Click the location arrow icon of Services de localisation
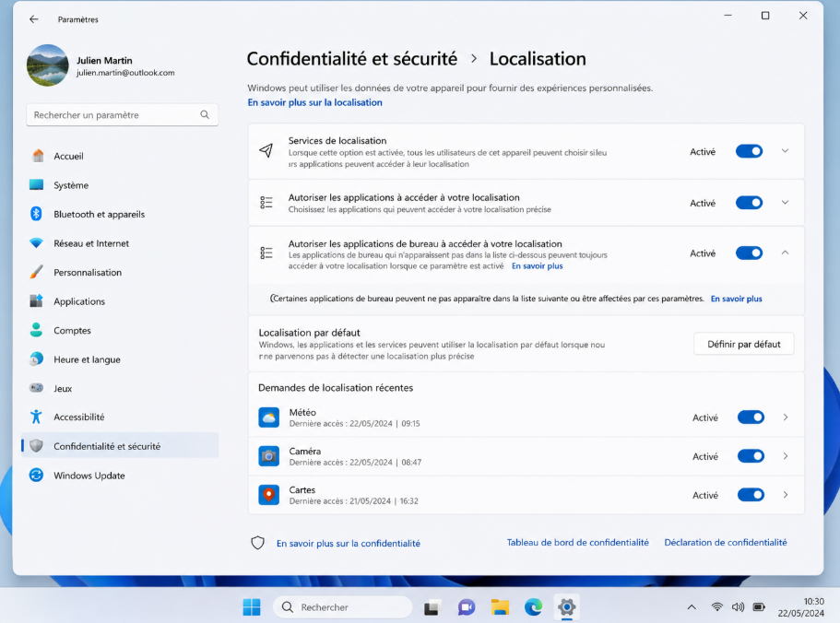Image resolution: width=840 pixels, height=623 pixels. point(266,151)
